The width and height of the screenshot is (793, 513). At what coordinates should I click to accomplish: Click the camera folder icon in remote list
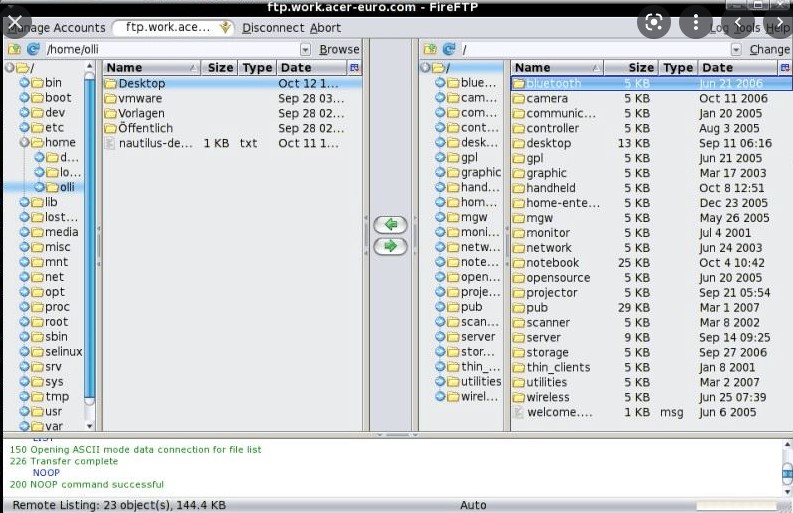(518, 99)
